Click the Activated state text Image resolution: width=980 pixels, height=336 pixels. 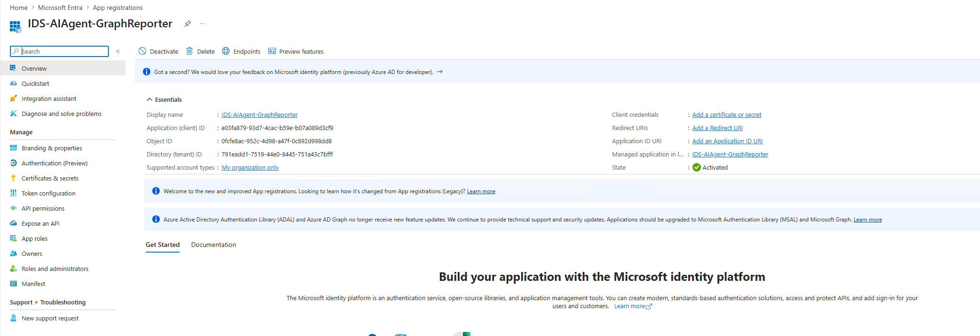[715, 167]
